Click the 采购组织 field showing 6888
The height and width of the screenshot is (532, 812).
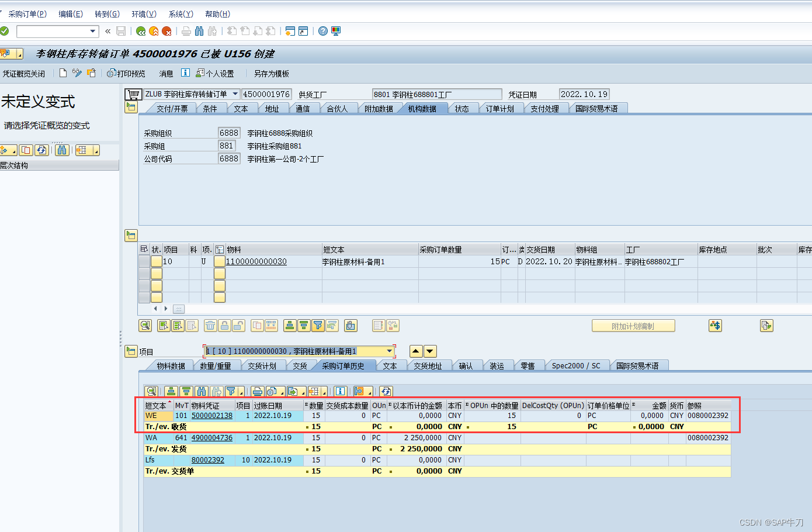[229, 133]
